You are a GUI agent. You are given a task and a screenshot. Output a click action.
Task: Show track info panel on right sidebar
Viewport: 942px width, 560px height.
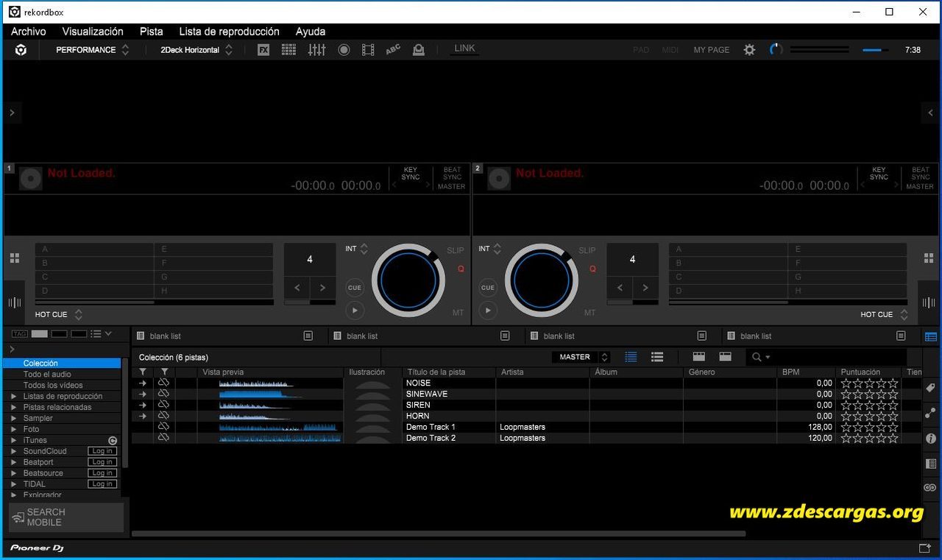pos(930,439)
